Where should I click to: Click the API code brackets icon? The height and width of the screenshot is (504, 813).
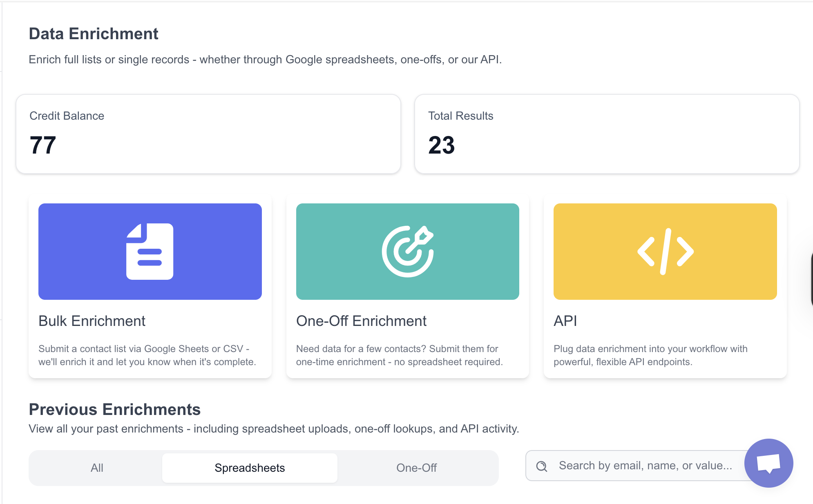665,252
